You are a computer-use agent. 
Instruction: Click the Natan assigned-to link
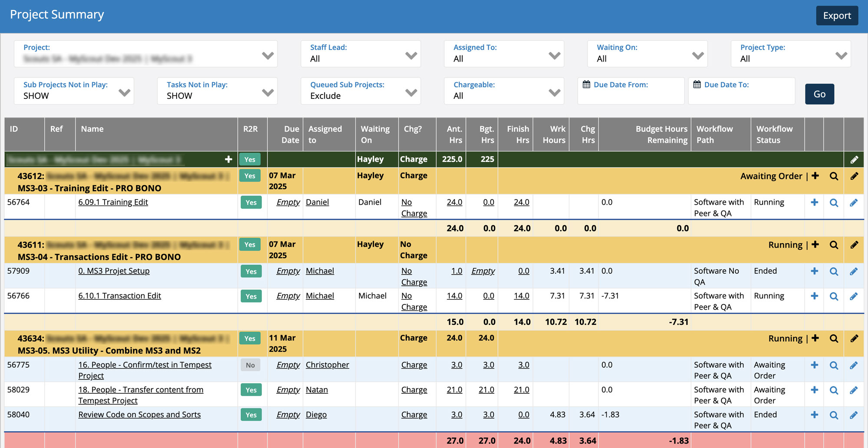[x=316, y=390]
